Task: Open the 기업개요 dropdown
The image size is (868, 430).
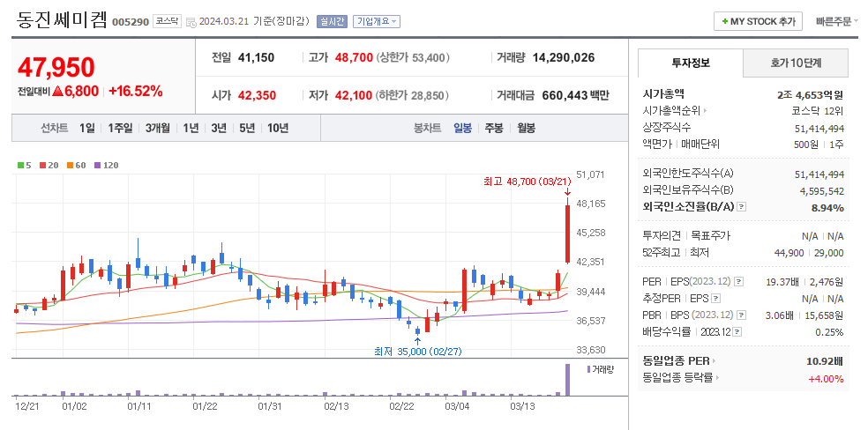Action: 377,21
